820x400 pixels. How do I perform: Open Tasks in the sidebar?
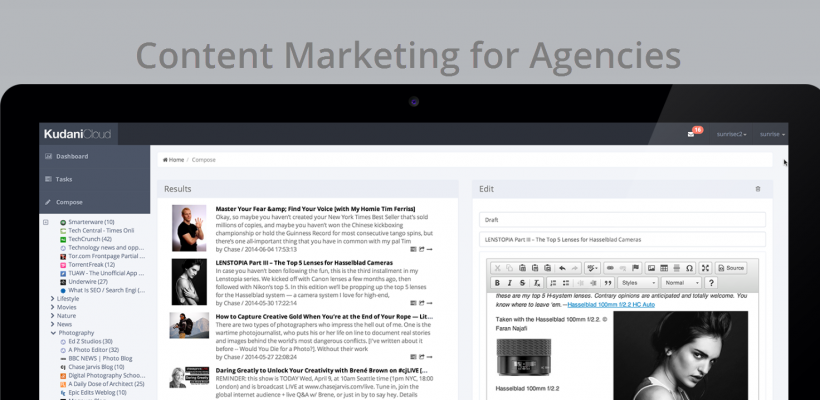[95, 179]
